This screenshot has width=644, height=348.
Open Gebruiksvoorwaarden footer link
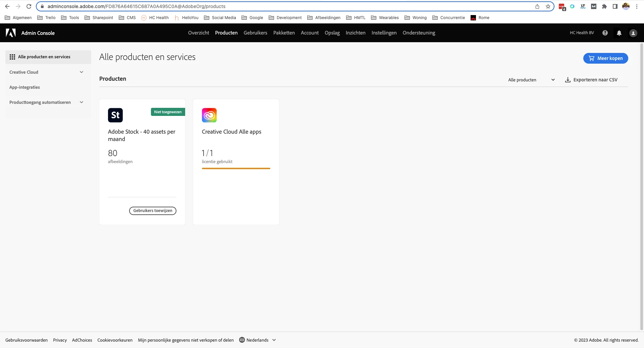(26, 340)
